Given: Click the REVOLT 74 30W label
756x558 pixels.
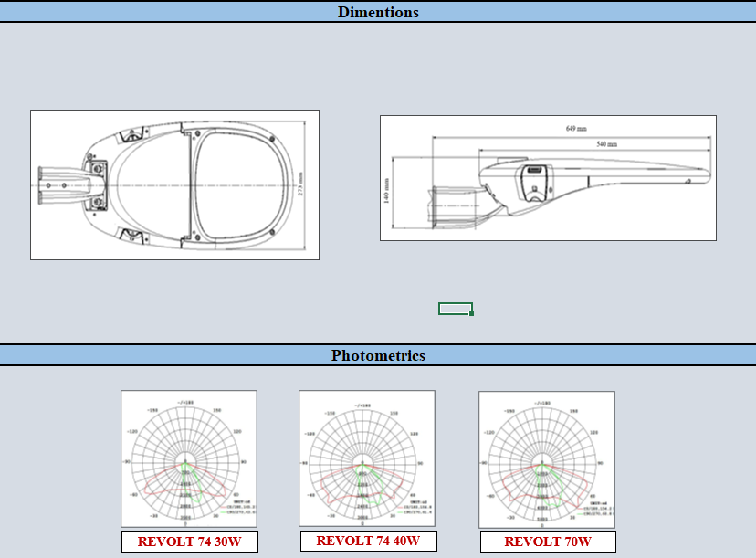Looking at the screenshot, I should pos(190,542).
